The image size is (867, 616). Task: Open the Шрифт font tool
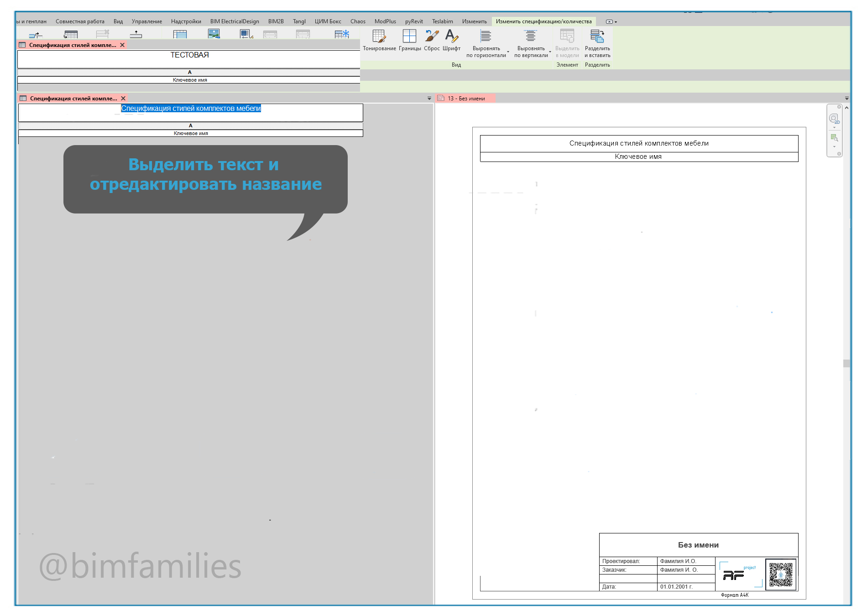[x=451, y=40]
